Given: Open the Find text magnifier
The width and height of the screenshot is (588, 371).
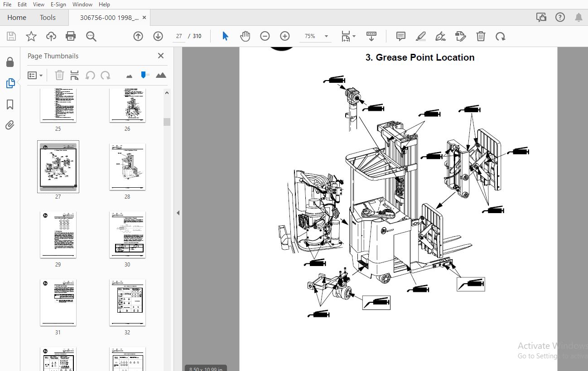Looking at the screenshot, I should 92,37.
